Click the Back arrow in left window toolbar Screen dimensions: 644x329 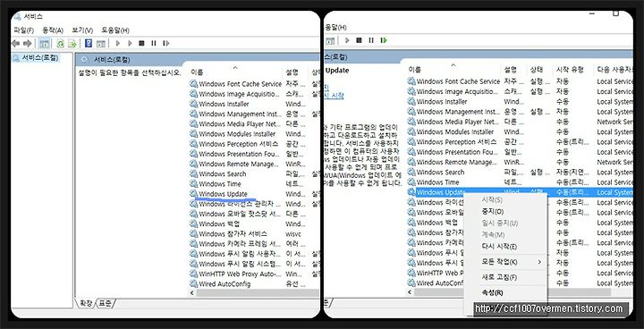point(16,43)
